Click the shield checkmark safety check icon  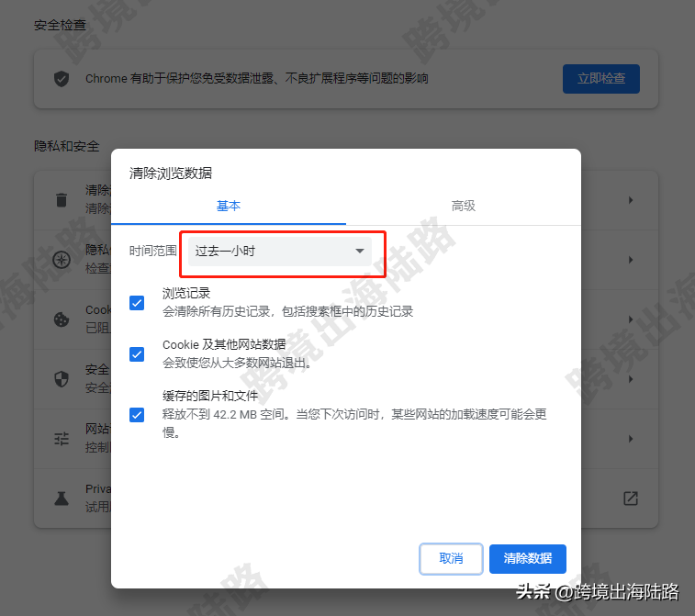point(62,79)
